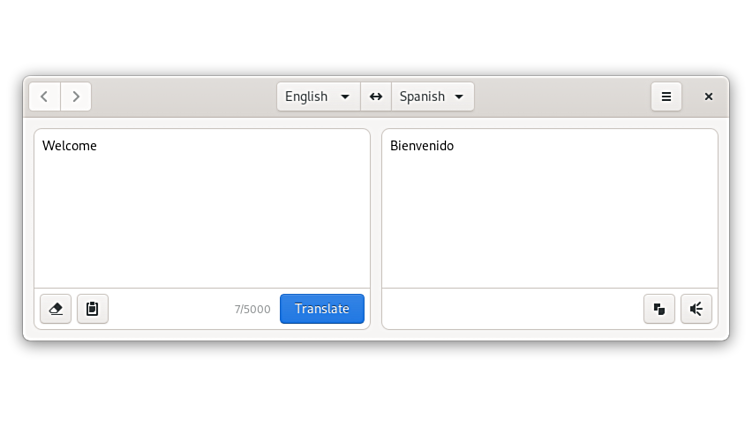Copy the Spanish translation to clipboard
The image size is (752, 423).
659,309
